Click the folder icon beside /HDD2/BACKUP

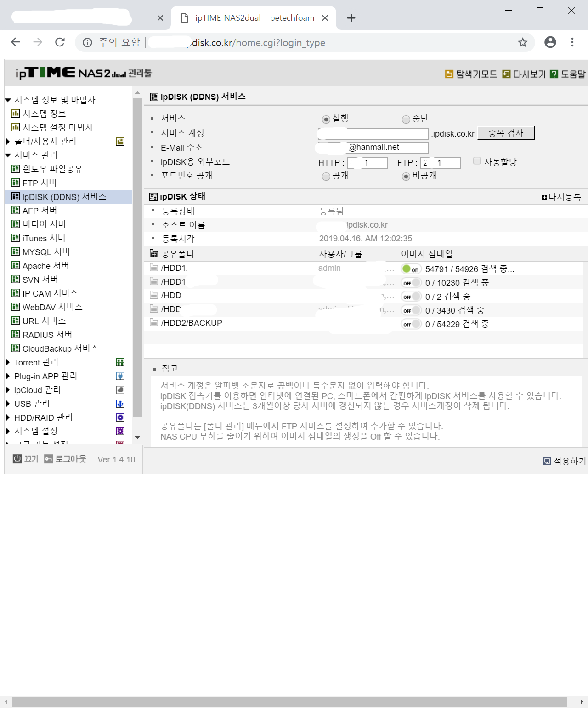pos(154,323)
